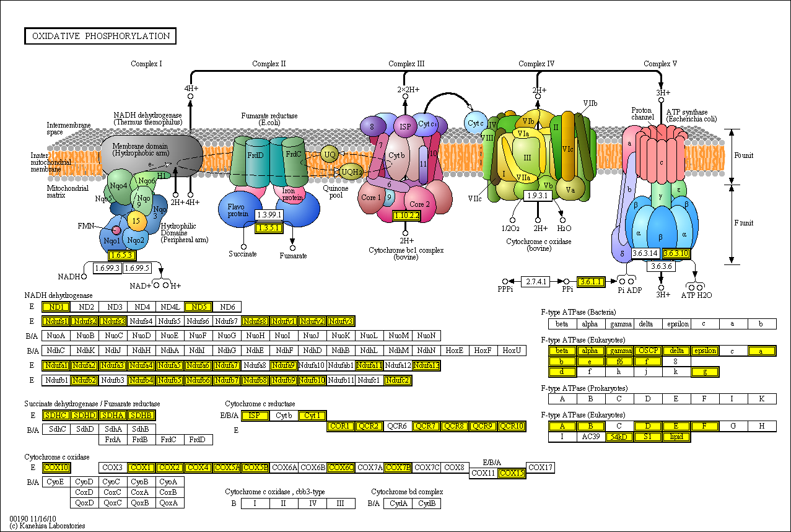791x532 pixels.
Task: Select the highlighted 3.6.3.10 ATPase box
Action: pos(676,253)
